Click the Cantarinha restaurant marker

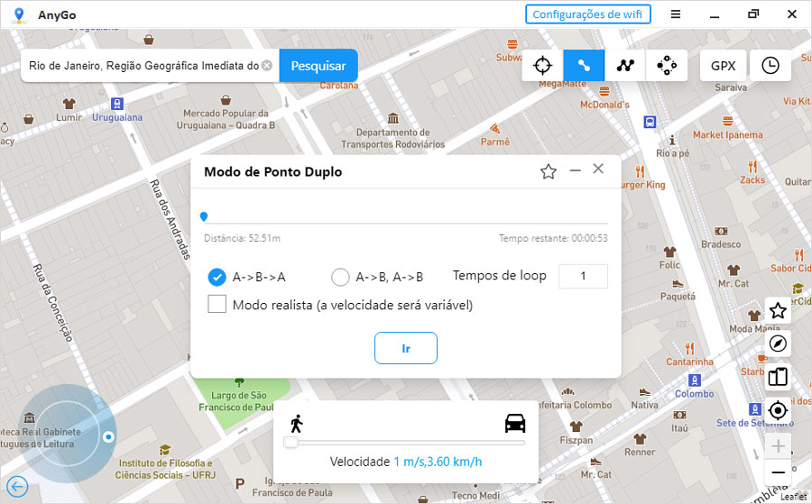click(x=689, y=349)
